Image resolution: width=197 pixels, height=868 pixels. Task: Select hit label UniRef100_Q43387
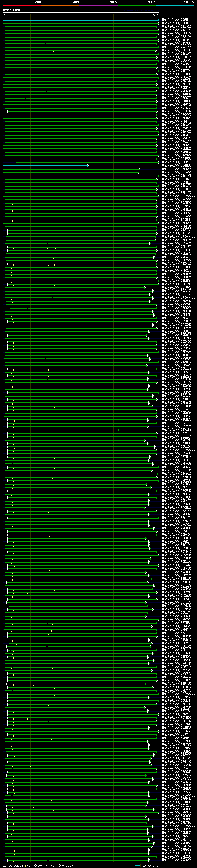pyautogui.click(x=177, y=43)
